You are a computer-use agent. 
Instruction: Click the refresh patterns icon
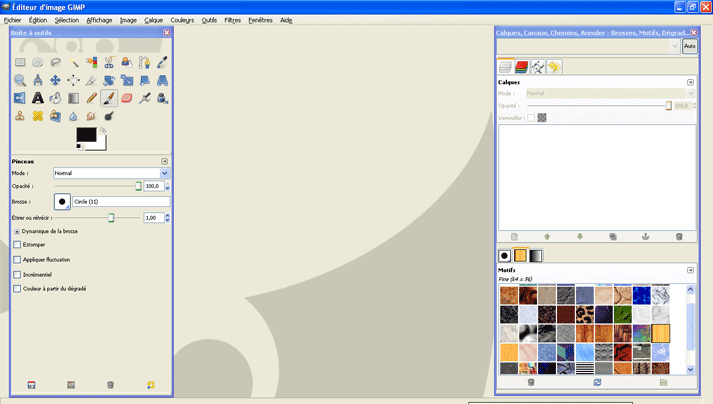pyautogui.click(x=597, y=382)
